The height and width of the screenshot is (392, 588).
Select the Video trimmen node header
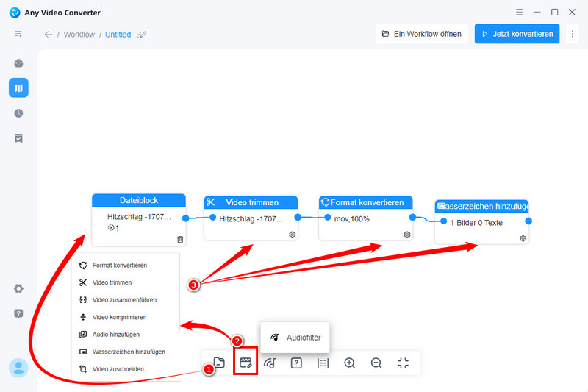pyautogui.click(x=251, y=202)
